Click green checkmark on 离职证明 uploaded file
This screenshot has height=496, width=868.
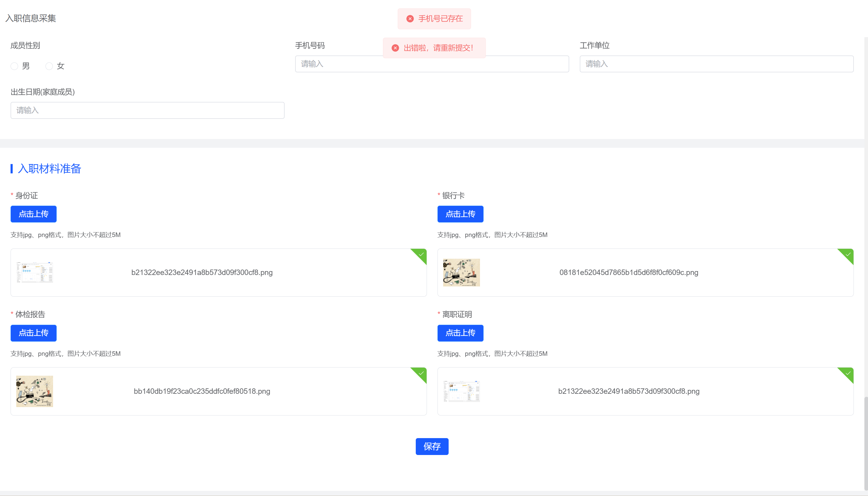coord(848,373)
